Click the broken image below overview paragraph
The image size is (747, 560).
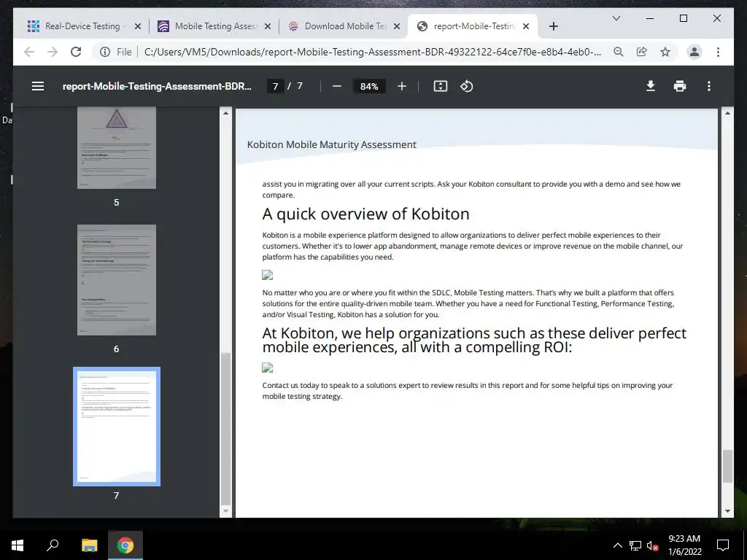pos(267,275)
